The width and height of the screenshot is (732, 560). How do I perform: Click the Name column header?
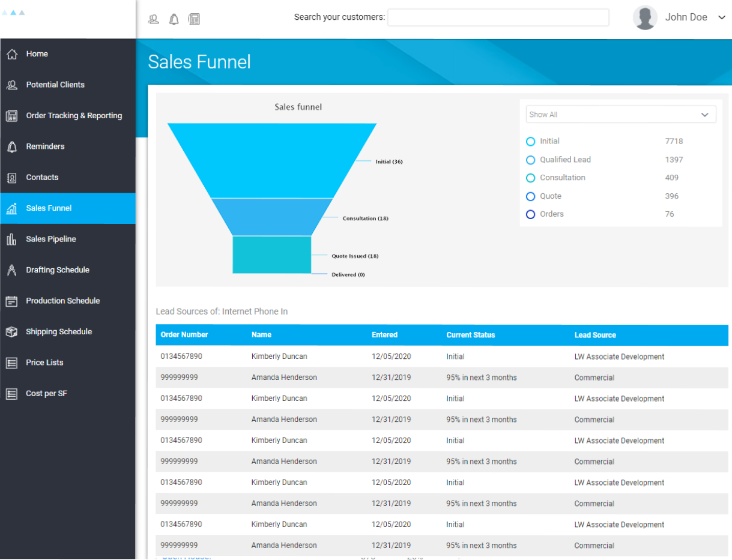click(x=261, y=335)
